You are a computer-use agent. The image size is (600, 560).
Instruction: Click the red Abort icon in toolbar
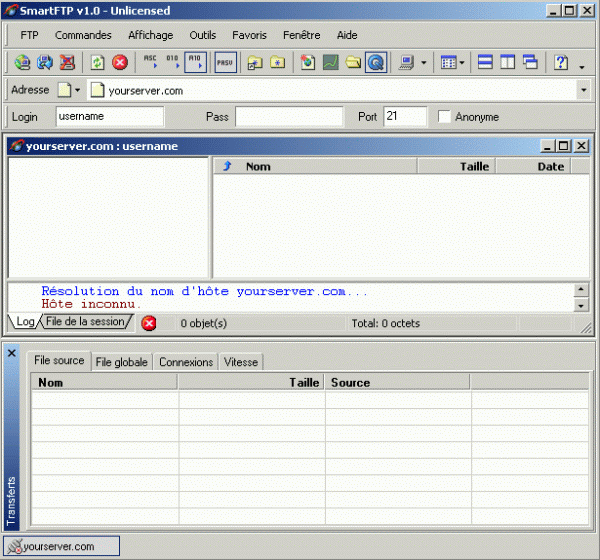click(120, 62)
